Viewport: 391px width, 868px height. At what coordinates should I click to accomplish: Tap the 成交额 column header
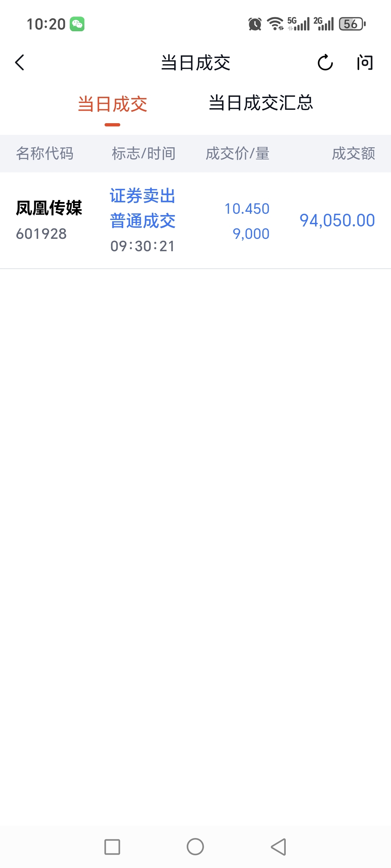tap(354, 154)
